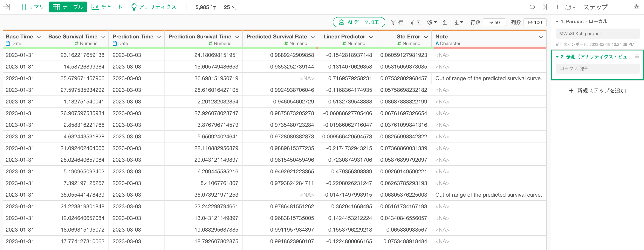Open the Std Error column menu
The height and width of the screenshot is (250, 644).
(x=426, y=37)
